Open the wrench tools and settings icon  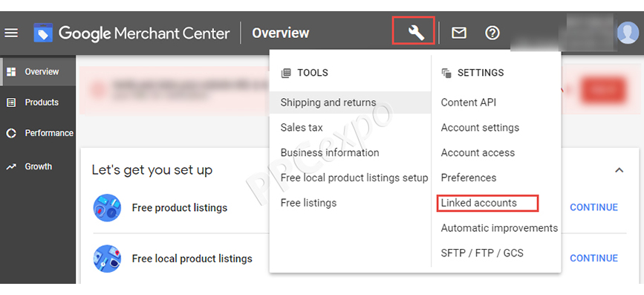tap(416, 33)
